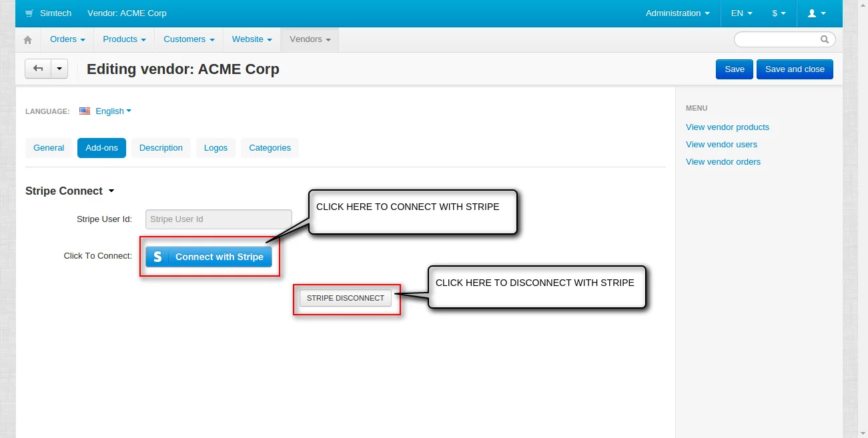
Task: Open the Administration dropdown menu
Action: pyautogui.click(x=677, y=13)
